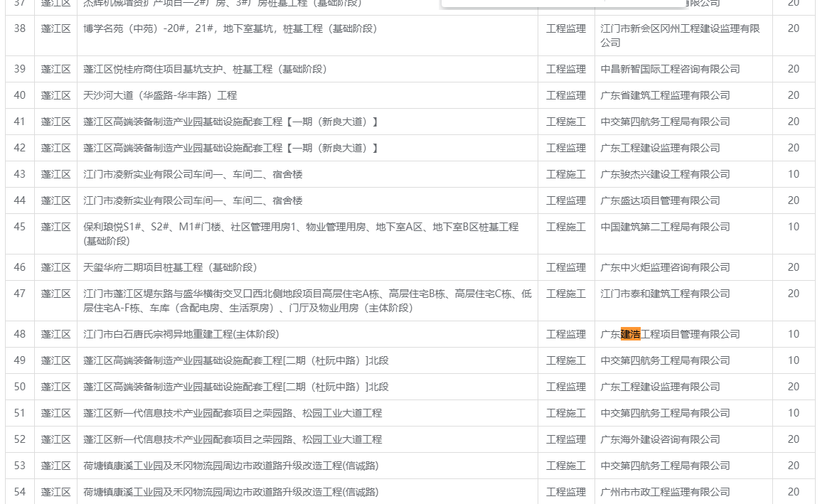The image size is (837, 504).
Task: Click score value 10 in row 48
Action: tap(793, 334)
